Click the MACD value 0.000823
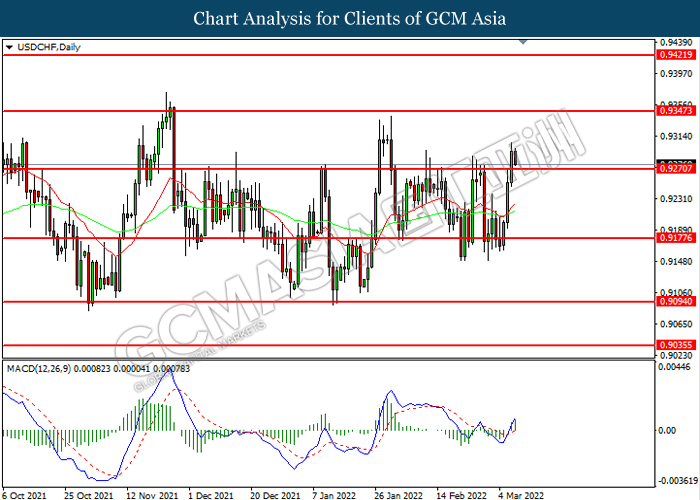This screenshot has height=500, width=700. 92,369
